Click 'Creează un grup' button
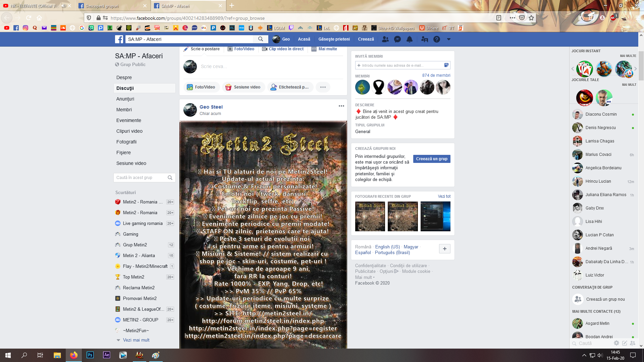The height and width of the screenshot is (362, 644). tap(432, 159)
